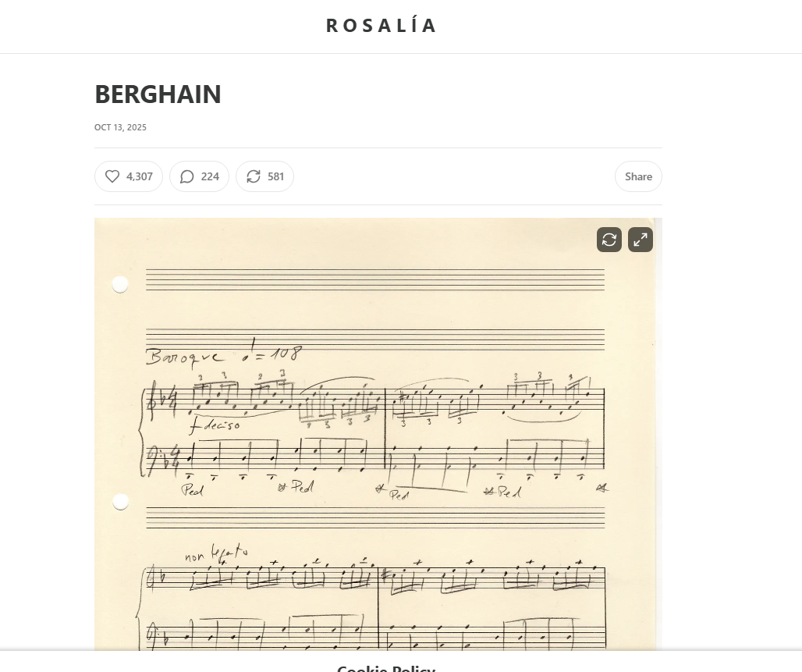Expand the sheet music image to fullscreen
Image resolution: width=802 pixels, height=672 pixels.
coord(641,240)
